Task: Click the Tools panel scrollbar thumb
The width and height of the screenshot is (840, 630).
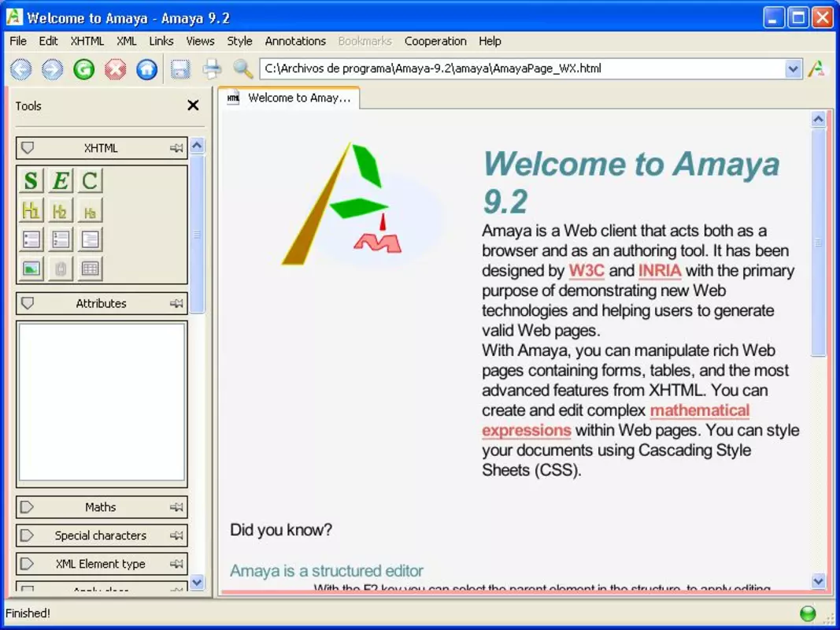Action: point(197,234)
